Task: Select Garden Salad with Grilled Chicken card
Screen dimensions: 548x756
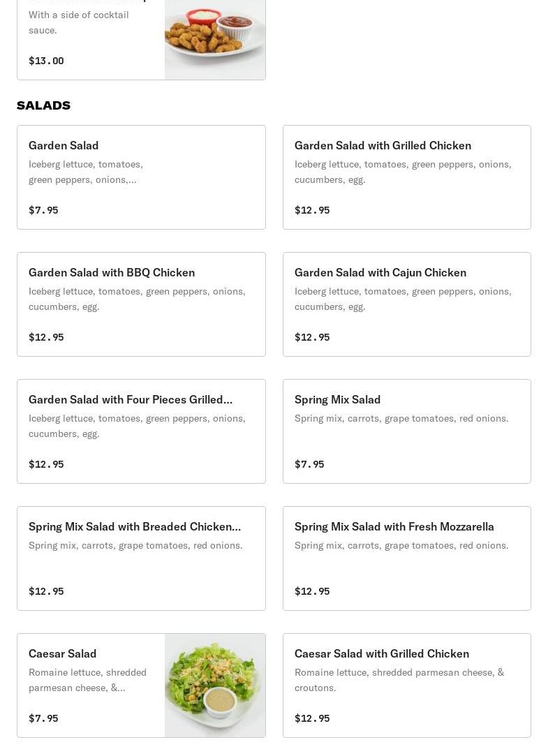Action: 407,177
